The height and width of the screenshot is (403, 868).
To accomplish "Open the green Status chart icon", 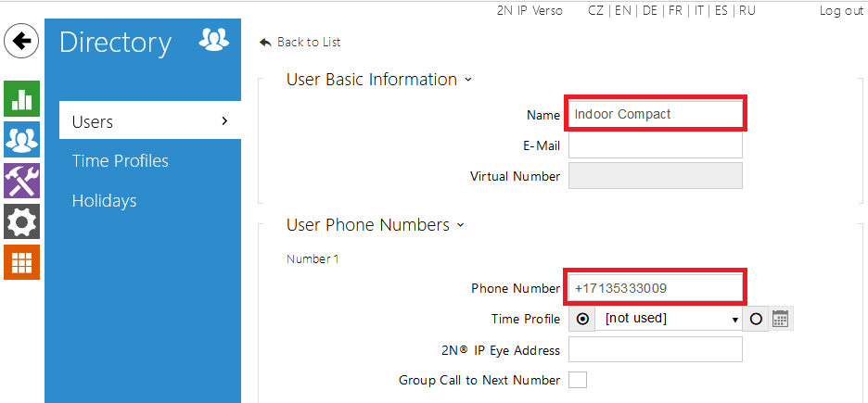I will (21, 98).
